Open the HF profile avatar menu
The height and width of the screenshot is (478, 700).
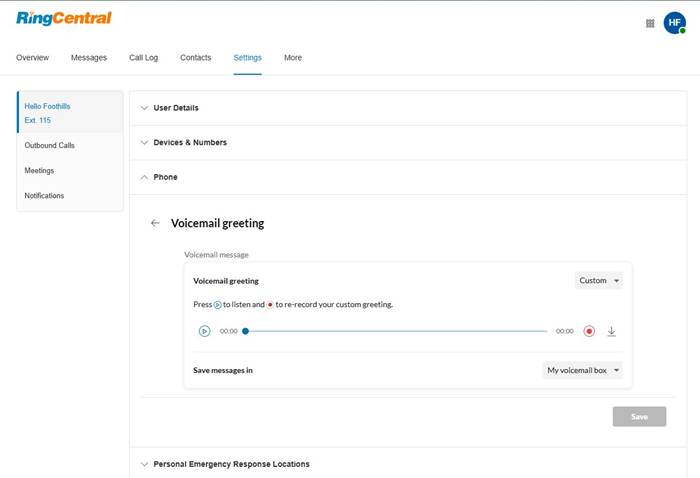[x=675, y=23]
